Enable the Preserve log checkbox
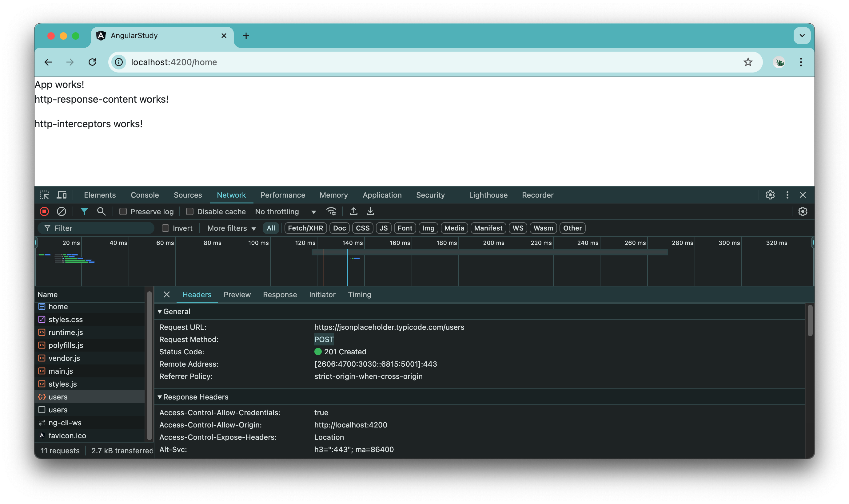 tap(124, 211)
